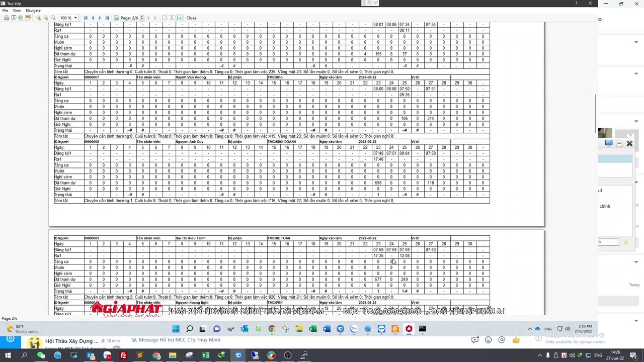Click employee name Bui Thi Kieu Trinh
Screen dimensions: 644x362
tap(190, 238)
